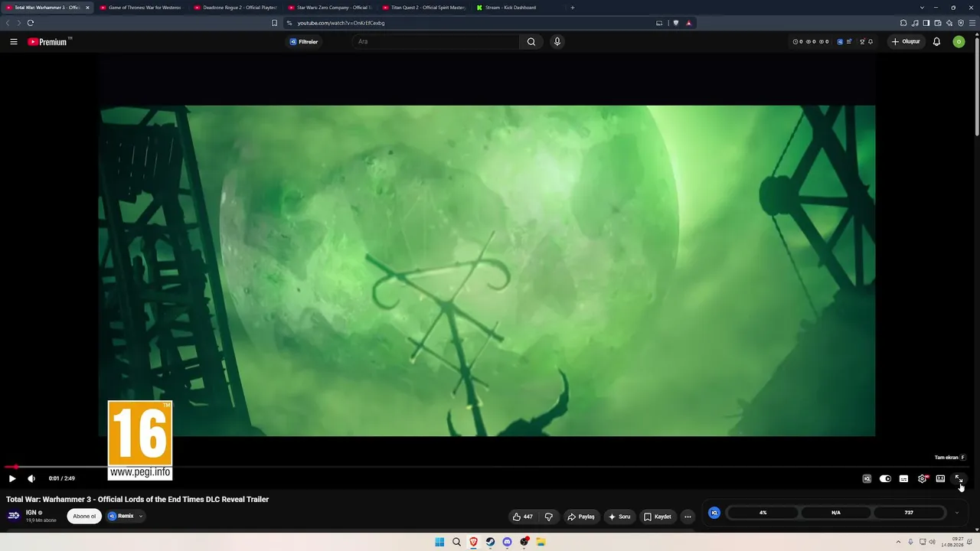Focus the YouTube search field

tap(436, 42)
